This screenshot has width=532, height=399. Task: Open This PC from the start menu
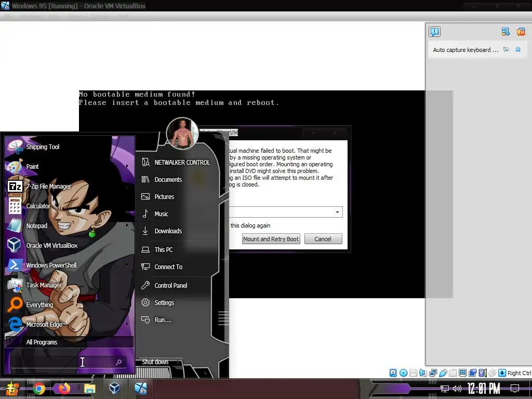[x=177, y=250]
